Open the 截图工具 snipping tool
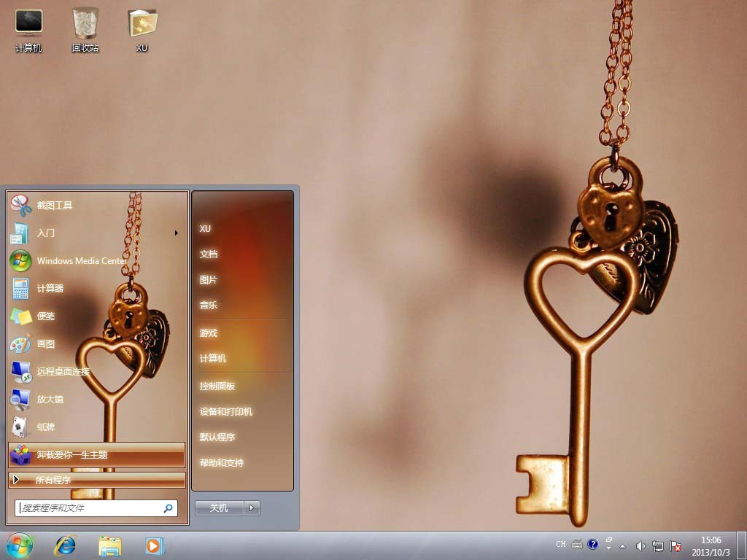 click(x=55, y=206)
